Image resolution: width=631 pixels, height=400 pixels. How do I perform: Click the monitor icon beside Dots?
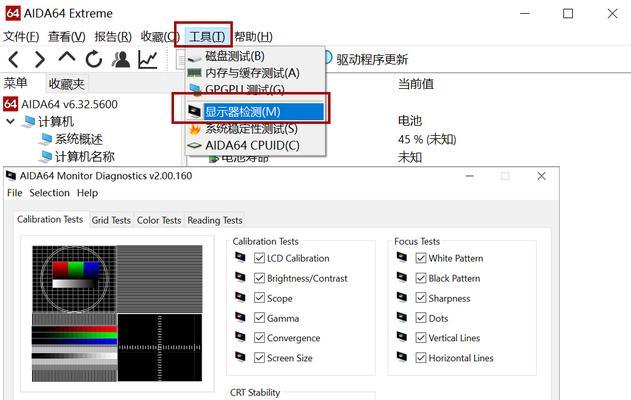point(402,318)
